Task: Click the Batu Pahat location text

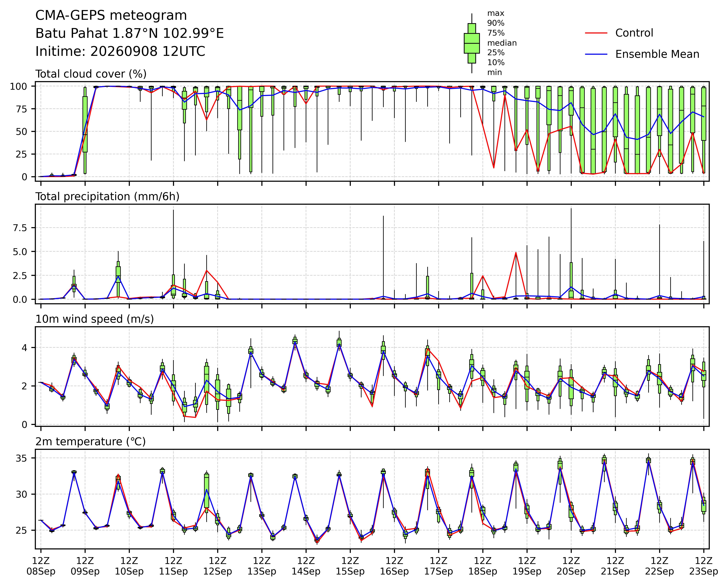Action: click(x=130, y=34)
